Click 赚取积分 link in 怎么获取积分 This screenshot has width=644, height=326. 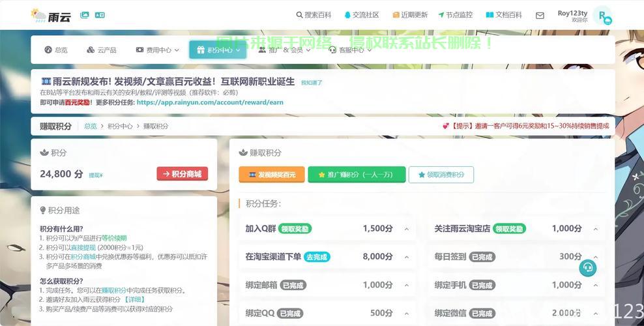point(114,290)
